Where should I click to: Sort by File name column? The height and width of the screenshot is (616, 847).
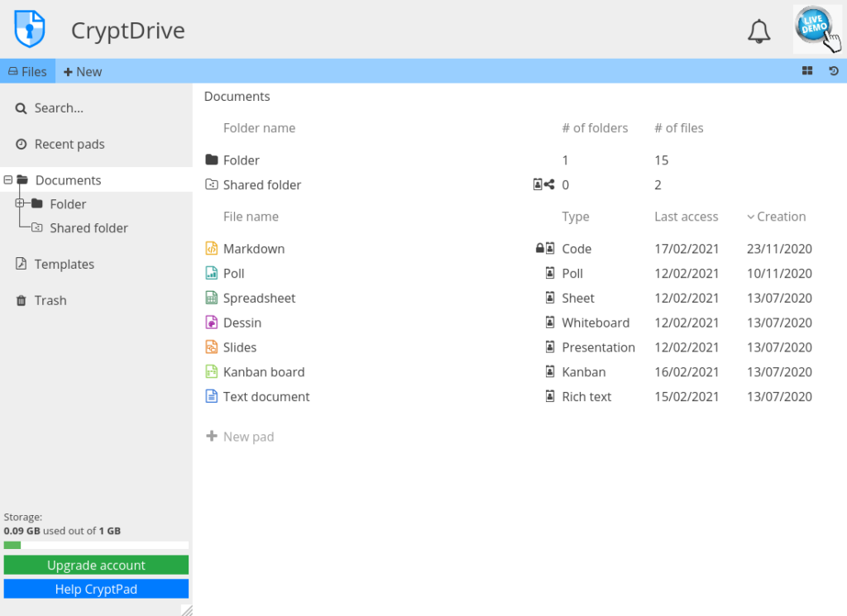point(251,217)
